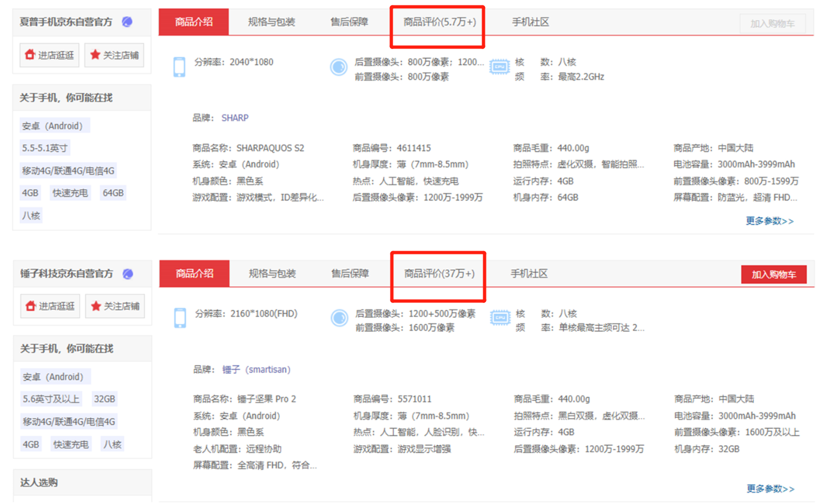This screenshot has width=823, height=504.
Task: Click 更多参数>> for the 锤子坚果 Pro 2
Action: tap(771, 489)
